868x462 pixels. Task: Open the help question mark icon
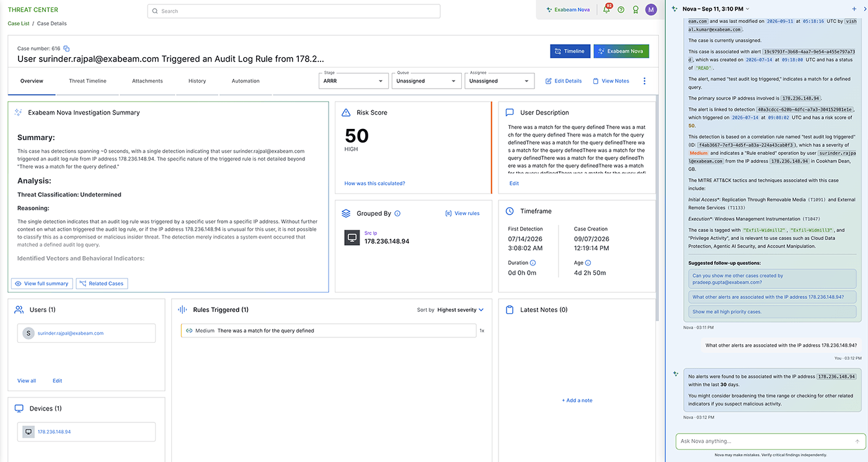tap(621, 10)
